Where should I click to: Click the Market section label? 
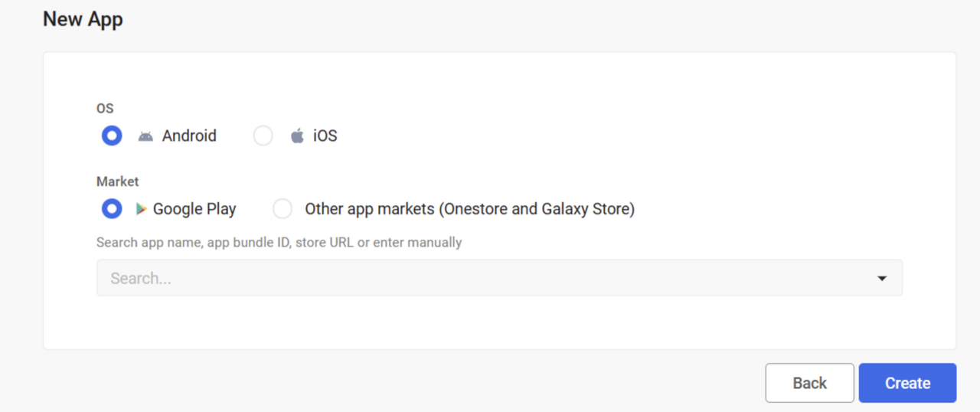click(117, 181)
